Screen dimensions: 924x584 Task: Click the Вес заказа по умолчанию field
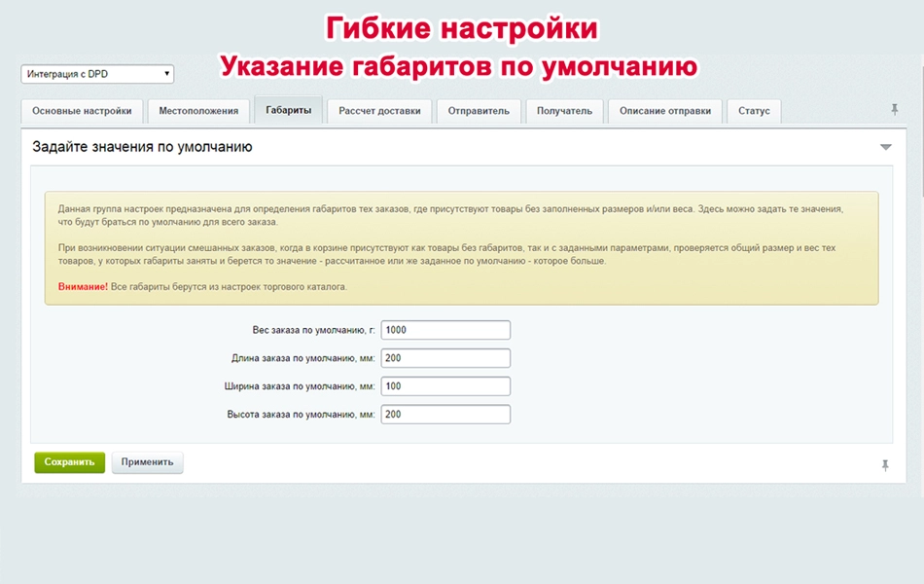pos(445,330)
